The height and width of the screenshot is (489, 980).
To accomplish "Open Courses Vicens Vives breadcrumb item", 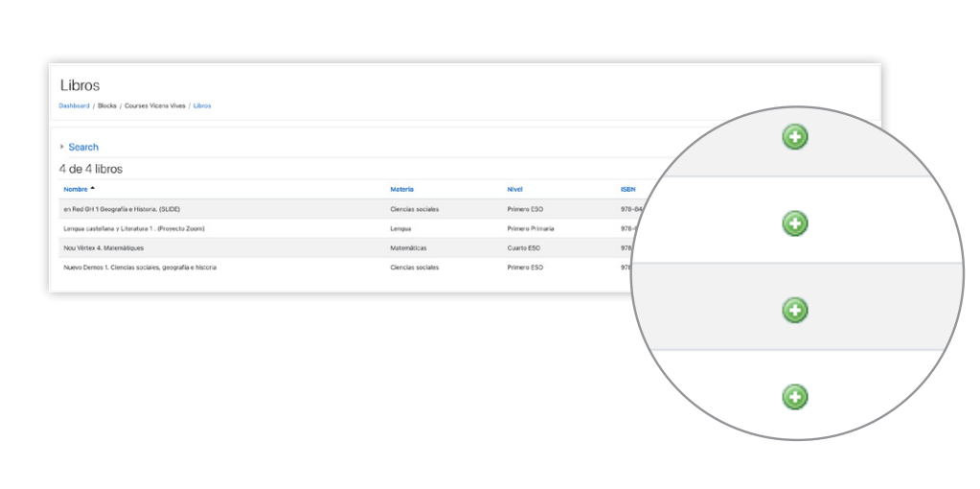I will point(154,105).
